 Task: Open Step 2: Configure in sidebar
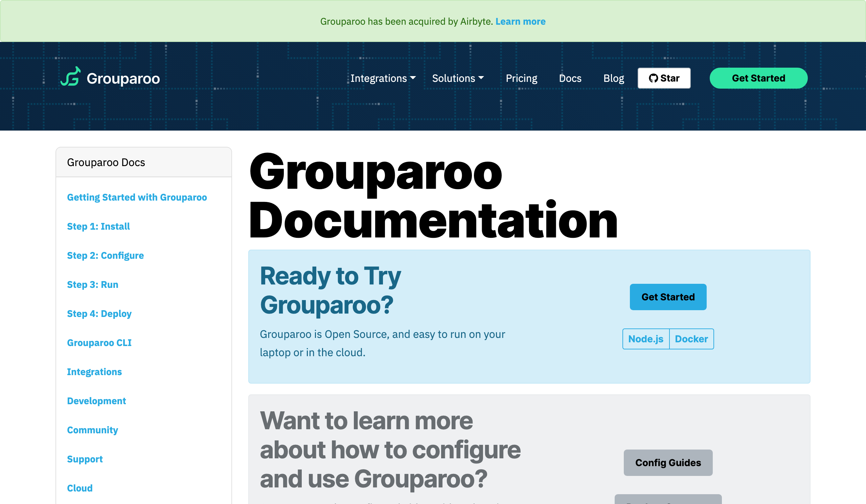click(x=105, y=256)
